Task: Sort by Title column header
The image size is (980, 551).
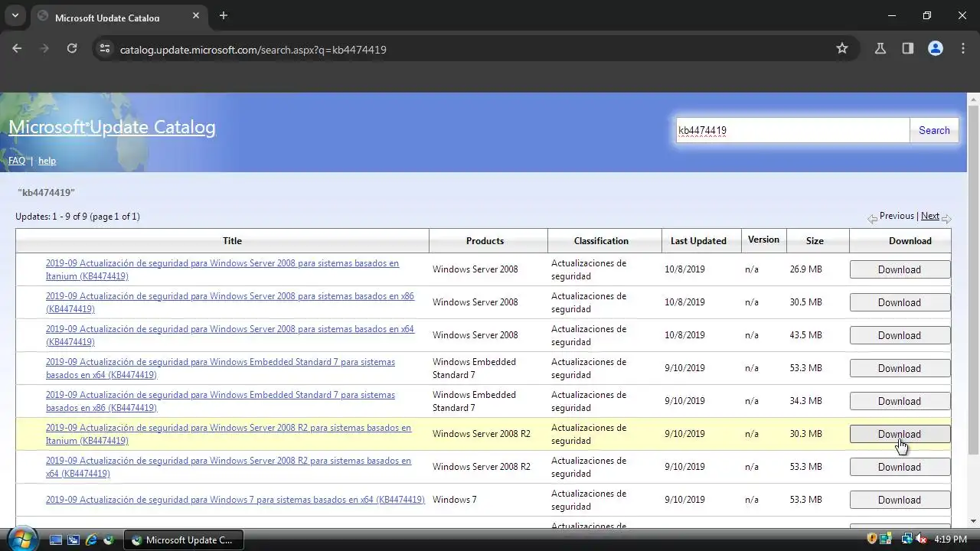Action: click(x=232, y=240)
